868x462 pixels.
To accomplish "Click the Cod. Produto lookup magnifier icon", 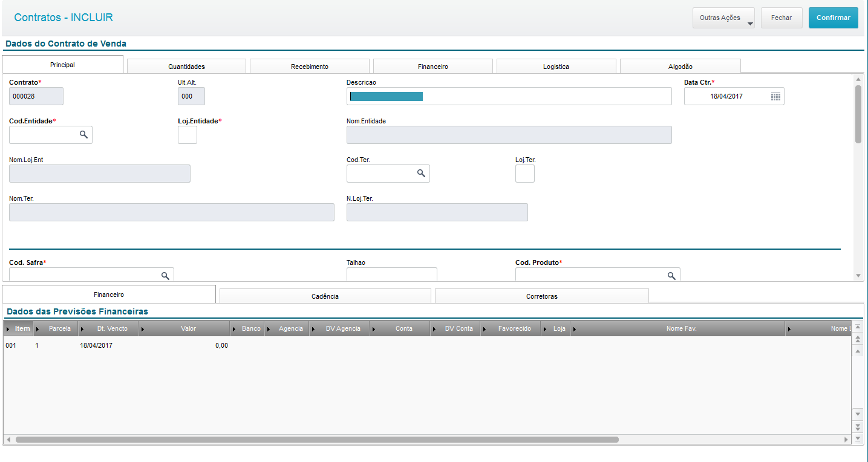I will tap(671, 276).
